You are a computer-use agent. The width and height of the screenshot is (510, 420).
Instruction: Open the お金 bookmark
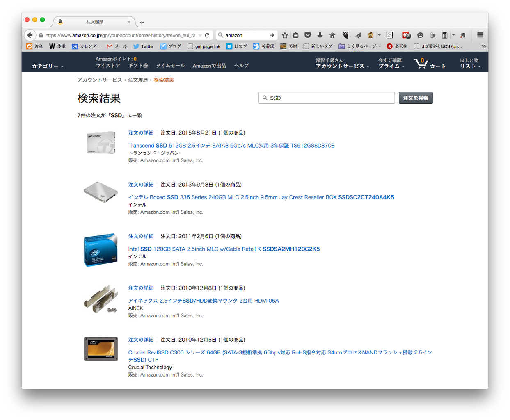click(x=35, y=46)
